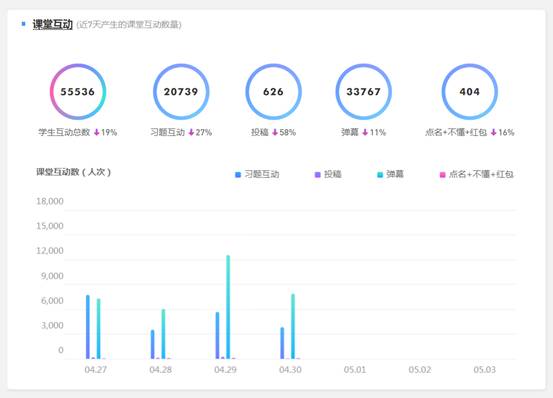
Task: Toggle the 点名+不懂+红包 legend series
Action: [476, 174]
